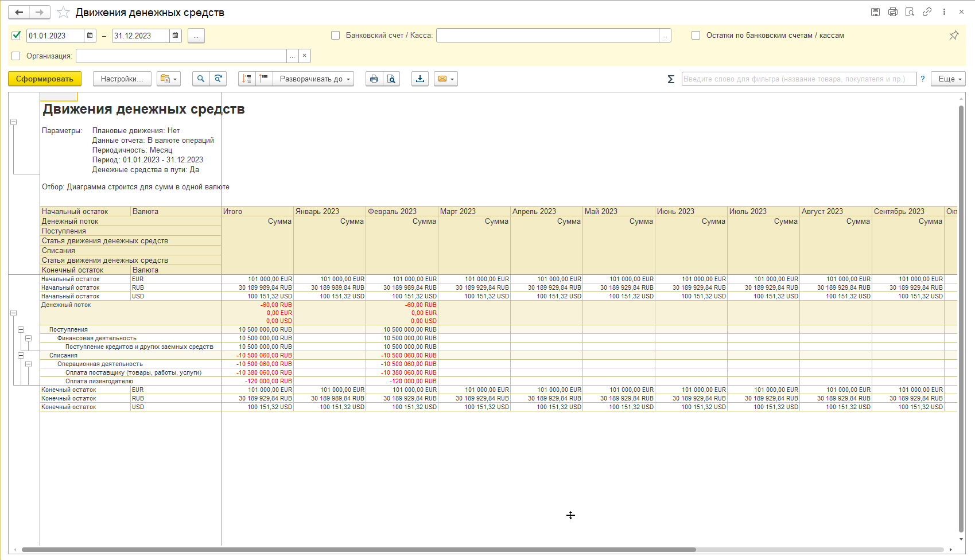Click the end date field 31.12.2023
This screenshot has width=975, height=560.
coord(141,36)
